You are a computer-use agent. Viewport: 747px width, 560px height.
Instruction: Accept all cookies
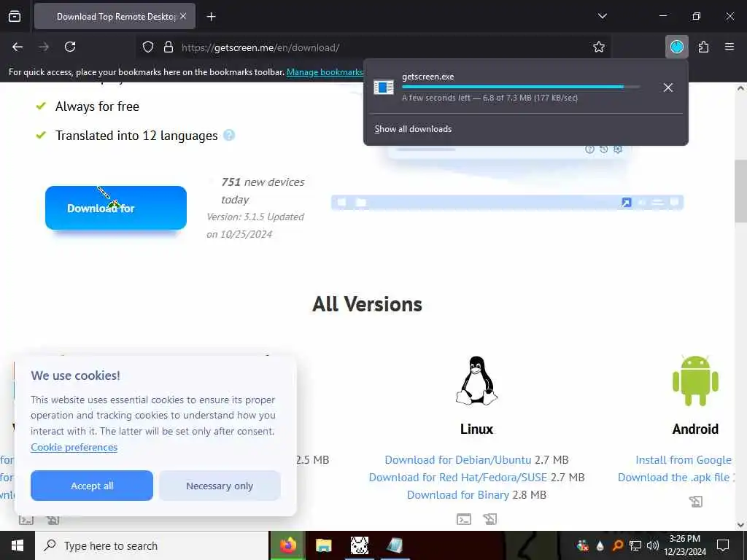click(92, 486)
